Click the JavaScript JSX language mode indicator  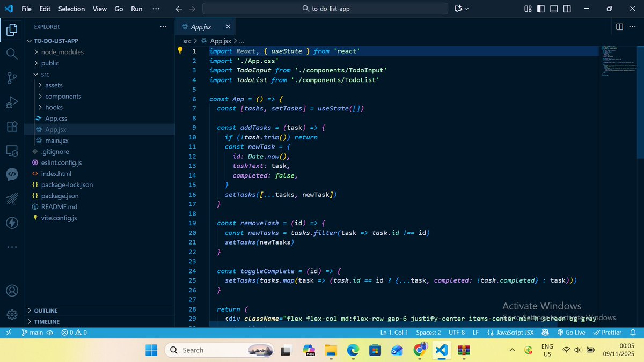click(511, 332)
